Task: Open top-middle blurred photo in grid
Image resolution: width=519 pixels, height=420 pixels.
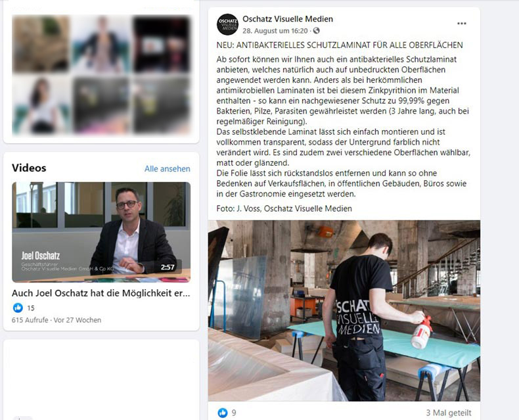Action: pos(101,44)
